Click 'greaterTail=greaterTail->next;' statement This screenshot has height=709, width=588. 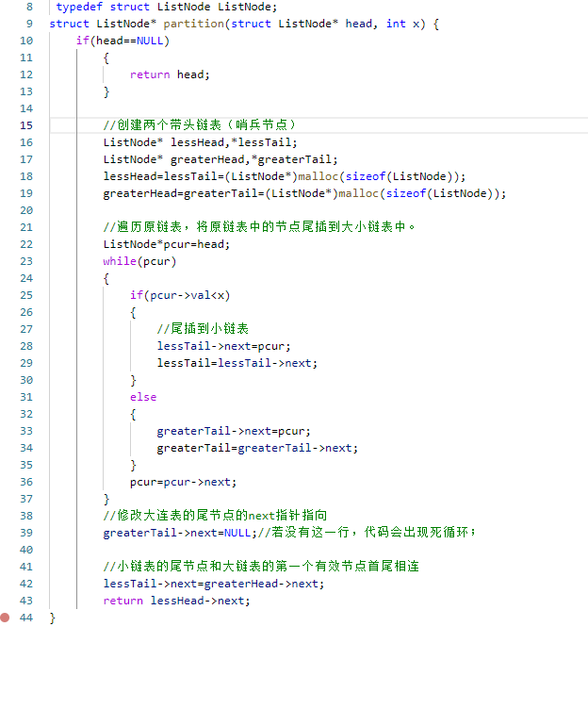(x=257, y=448)
